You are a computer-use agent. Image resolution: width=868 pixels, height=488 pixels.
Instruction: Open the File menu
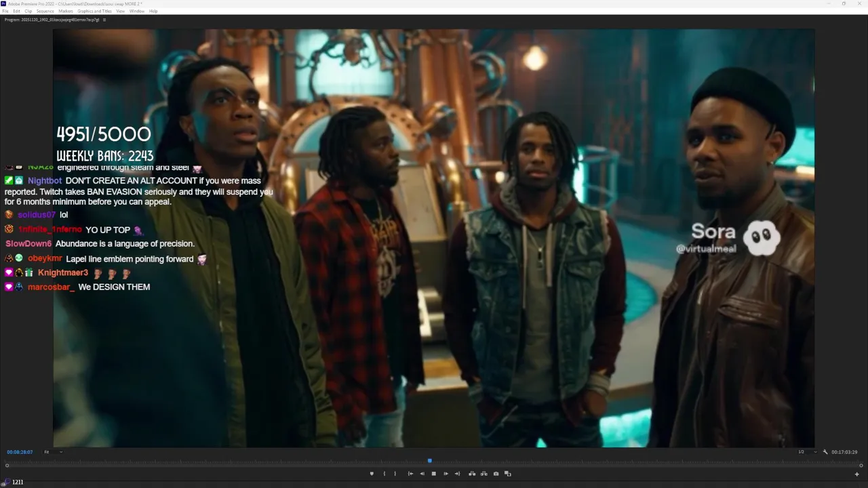(5, 11)
